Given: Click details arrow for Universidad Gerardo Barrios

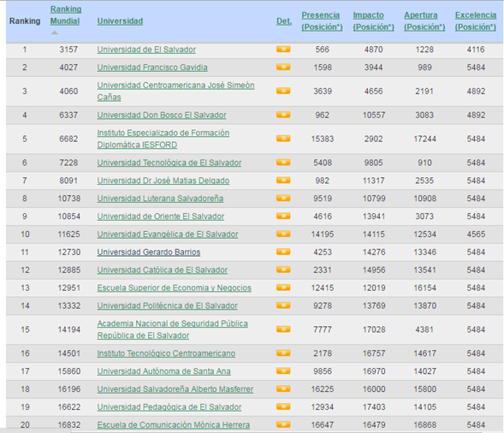Looking at the screenshot, I should 283,252.
